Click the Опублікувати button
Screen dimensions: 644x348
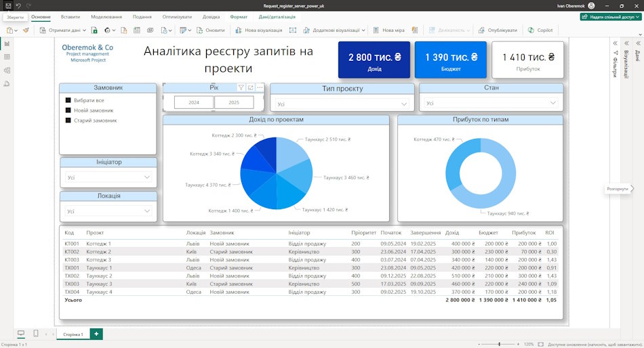(x=498, y=30)
